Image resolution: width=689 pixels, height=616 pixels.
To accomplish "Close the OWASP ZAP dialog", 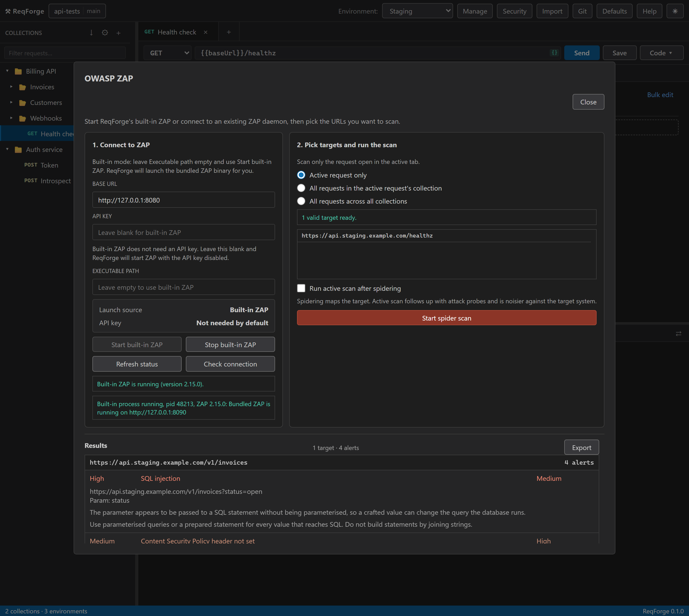I will click(x=588, y=102).
